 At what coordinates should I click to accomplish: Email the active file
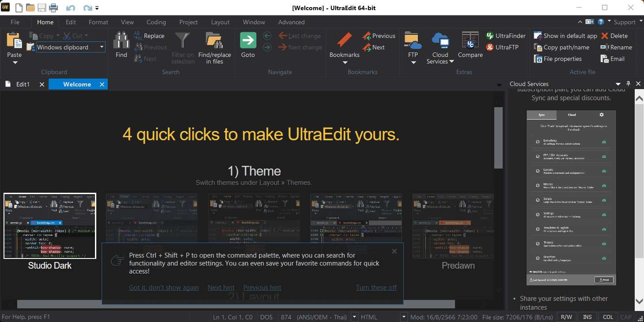point(612,59)
